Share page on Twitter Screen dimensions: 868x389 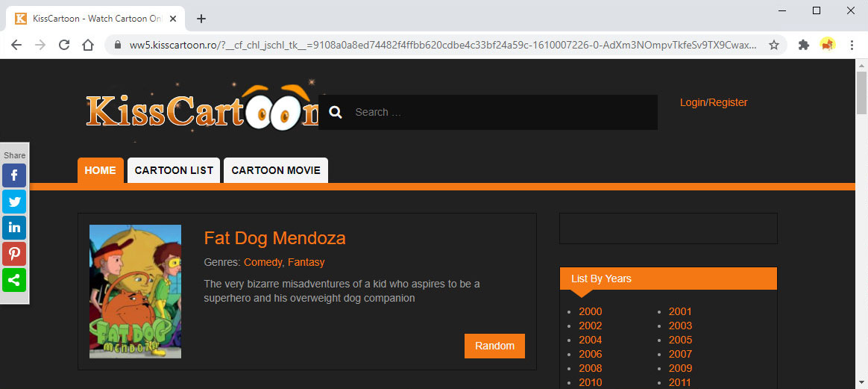click(x=14, y=202)
